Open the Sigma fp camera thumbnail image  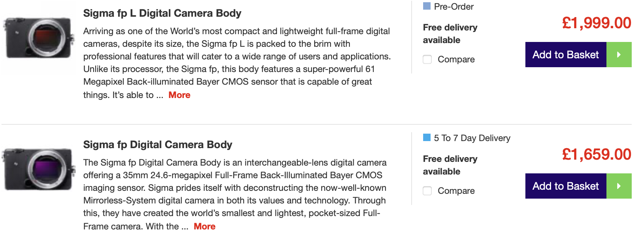pyautogui.click(x=39, y=169)
